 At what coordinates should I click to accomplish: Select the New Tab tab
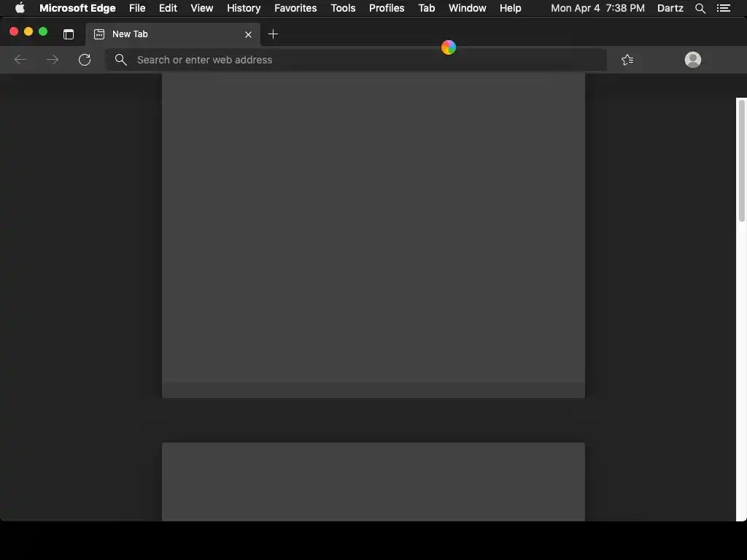173,34
